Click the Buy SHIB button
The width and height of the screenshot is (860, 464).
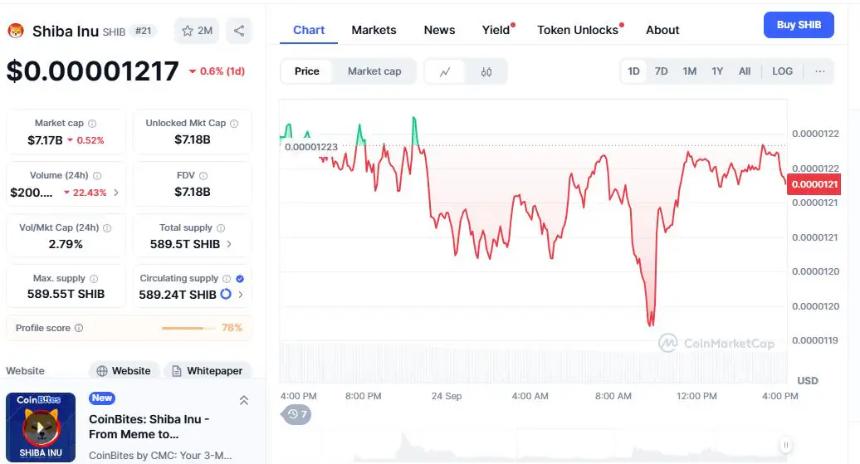(x=798, y=25)
